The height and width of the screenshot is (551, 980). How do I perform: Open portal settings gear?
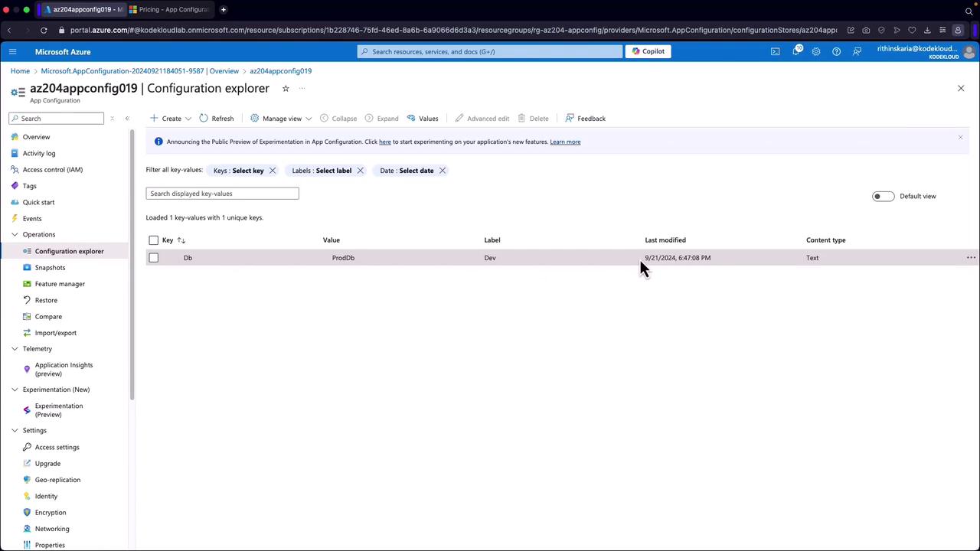(816, 51)
